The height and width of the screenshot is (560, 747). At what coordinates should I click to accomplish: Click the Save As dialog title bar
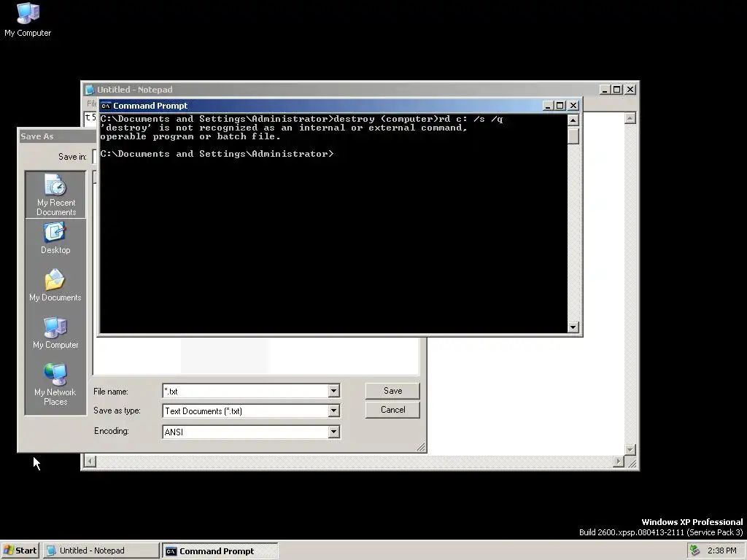pos(57,136)
